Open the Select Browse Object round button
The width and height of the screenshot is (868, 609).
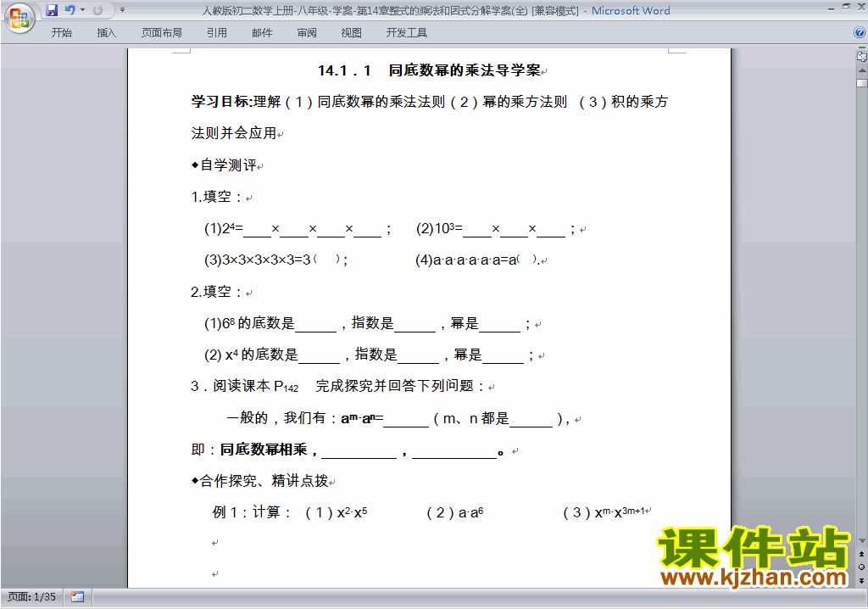[x=862, y=567]
